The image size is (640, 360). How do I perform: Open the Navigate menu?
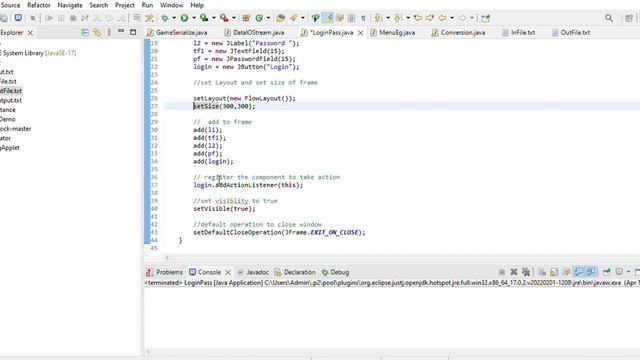tap(70, 5)
